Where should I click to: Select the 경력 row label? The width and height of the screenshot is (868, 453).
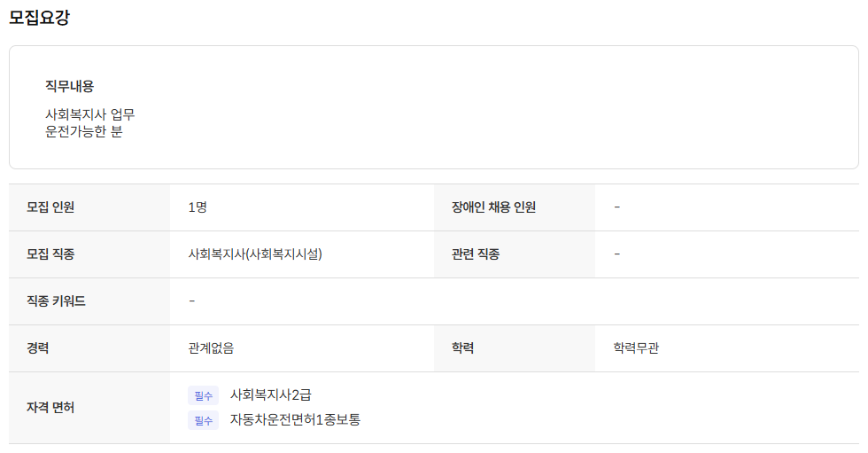pos(38,348)
